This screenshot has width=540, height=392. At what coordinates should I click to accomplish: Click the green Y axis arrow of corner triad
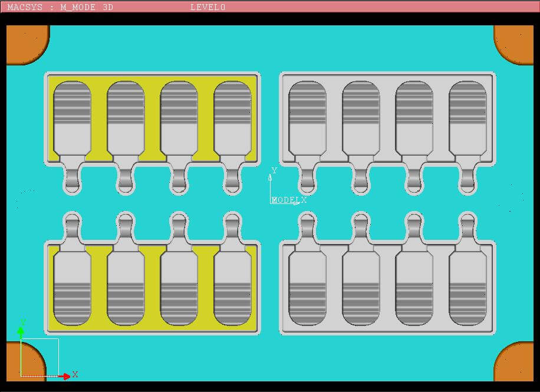(x=21, y=331)
